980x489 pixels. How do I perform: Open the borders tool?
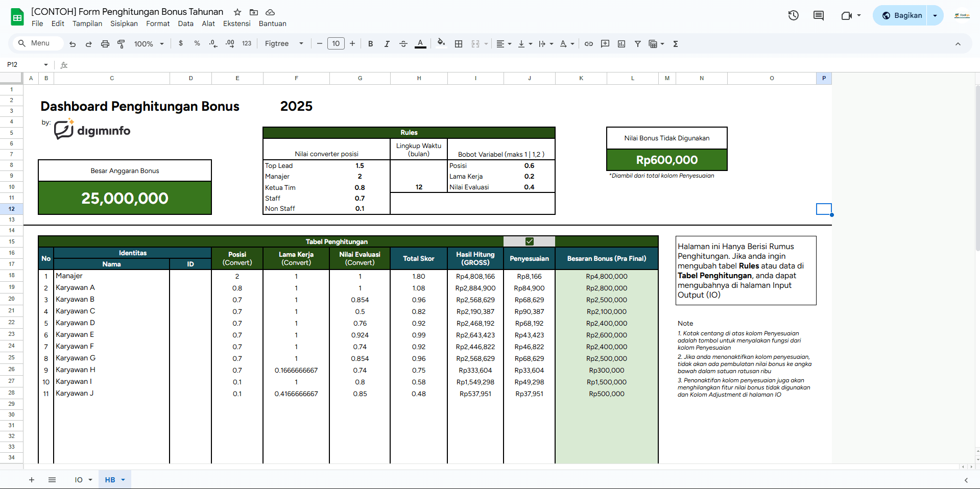pos(459,44)
